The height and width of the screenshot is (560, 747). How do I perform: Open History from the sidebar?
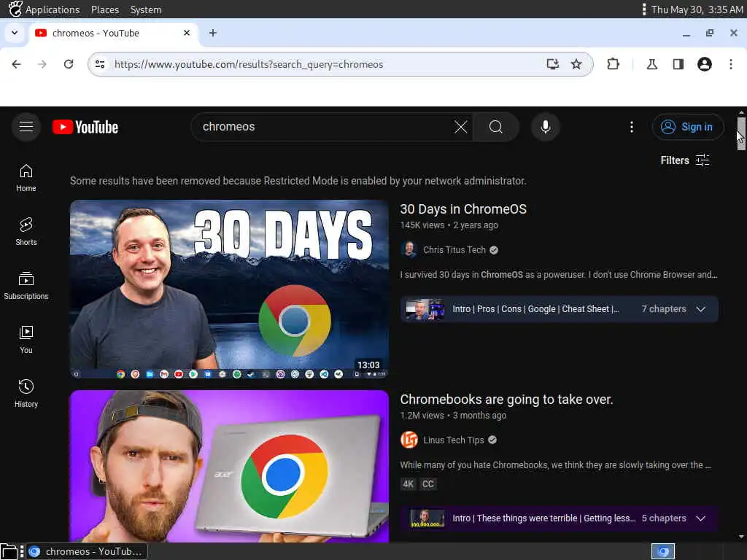tap(26, 393)
